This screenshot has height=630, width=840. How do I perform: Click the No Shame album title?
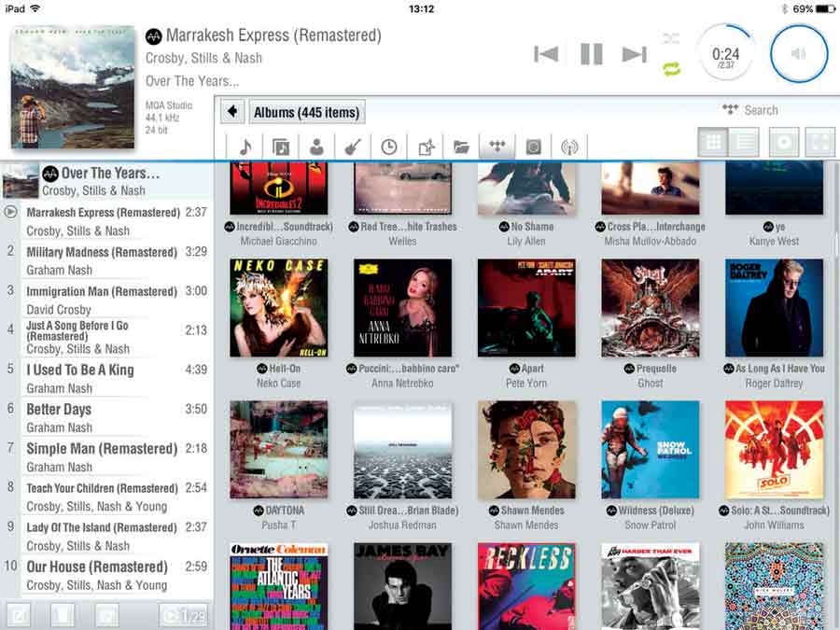click(532, 227)
